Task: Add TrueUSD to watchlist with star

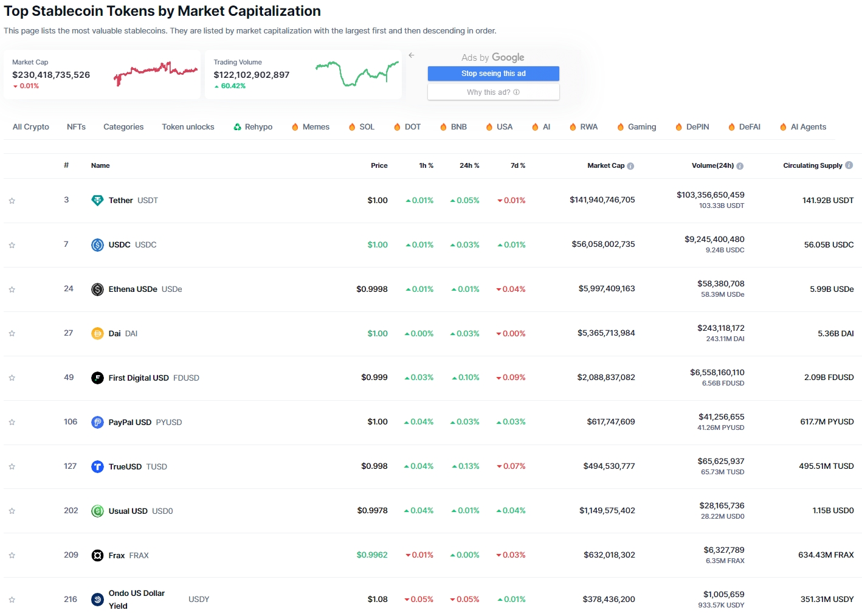Action: tap(12, 467)
